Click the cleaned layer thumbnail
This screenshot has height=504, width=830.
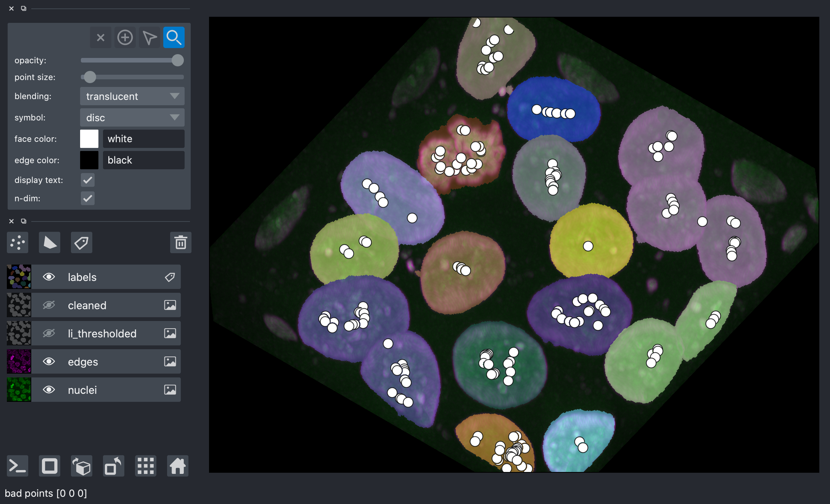pos(19,305)
